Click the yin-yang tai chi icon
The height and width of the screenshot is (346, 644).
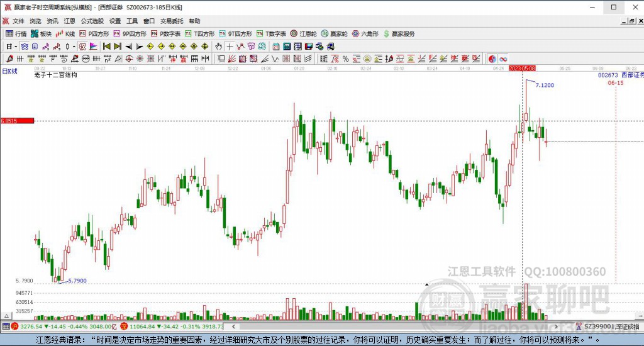click(x=492, y=59)
